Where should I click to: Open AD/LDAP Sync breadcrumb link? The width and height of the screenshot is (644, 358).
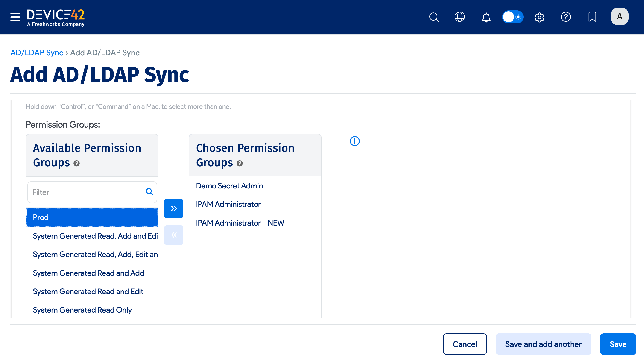click(x=36, y=53)
